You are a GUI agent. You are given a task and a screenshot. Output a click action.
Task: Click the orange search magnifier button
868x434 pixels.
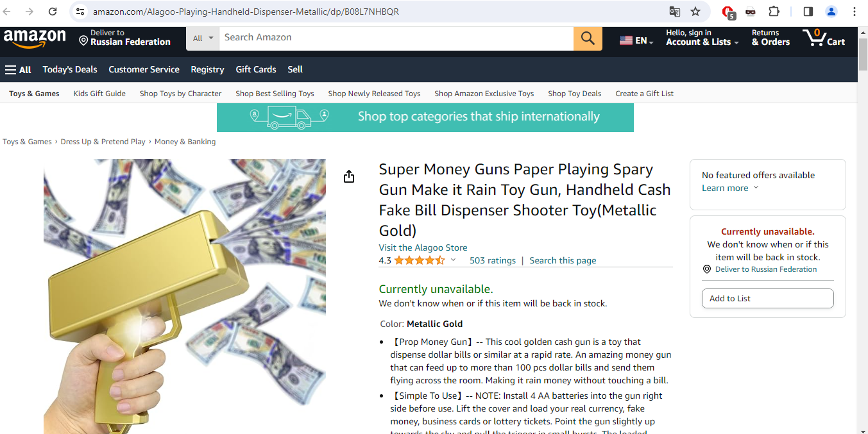(588, 38)
